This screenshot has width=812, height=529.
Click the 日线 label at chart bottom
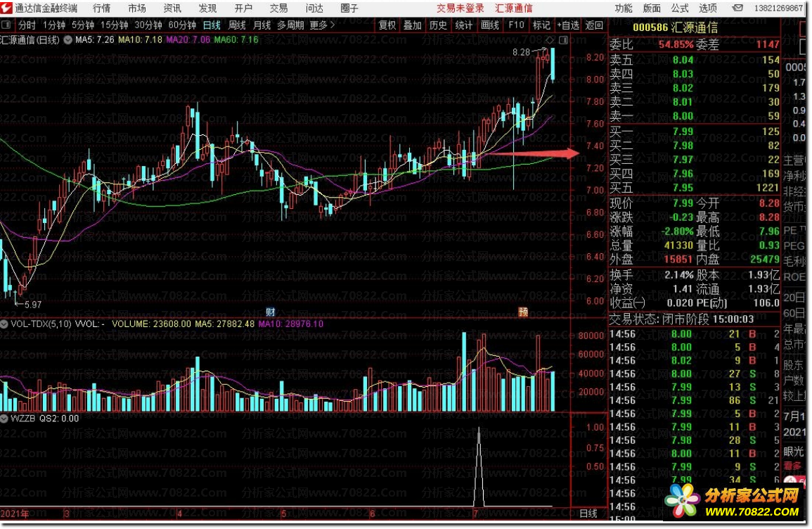(588, 514)
